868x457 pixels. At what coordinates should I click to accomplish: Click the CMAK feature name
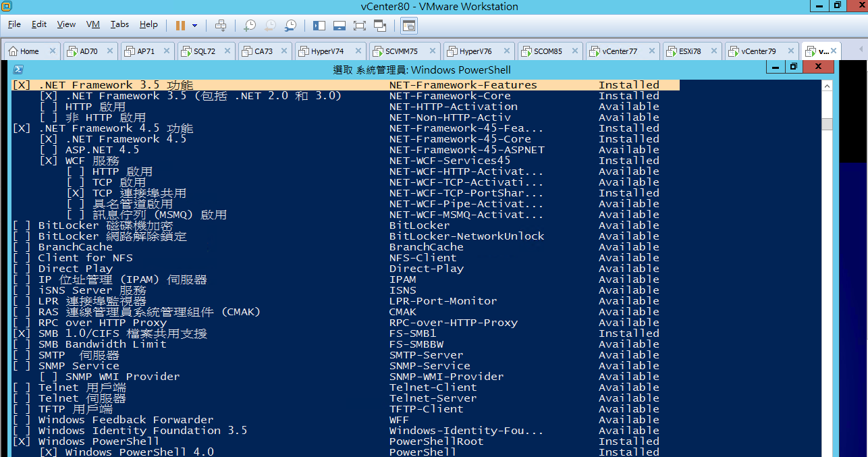[x=403, y=312]
